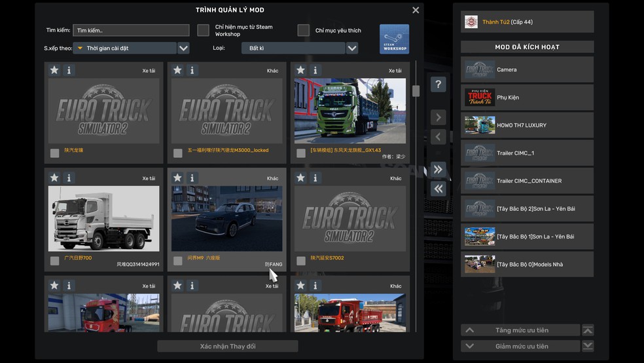This screenshot has height=363, width=644.
Task: Click the 陕汽延安S7002 mod name
Action: (x=327, y=258)
